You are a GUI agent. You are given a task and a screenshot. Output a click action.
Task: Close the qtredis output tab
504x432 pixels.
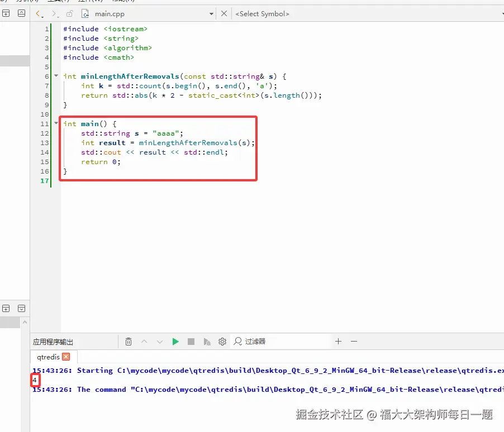66,357
